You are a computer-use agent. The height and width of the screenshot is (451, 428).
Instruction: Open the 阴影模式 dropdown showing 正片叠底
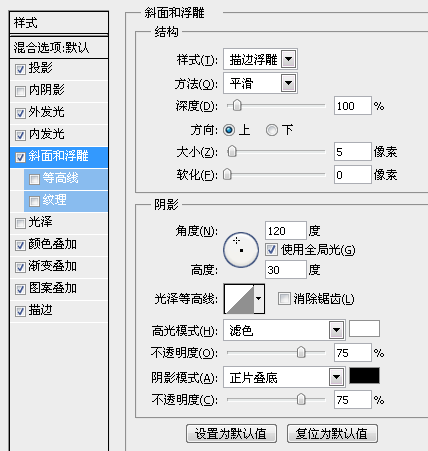tap(284, 377)
